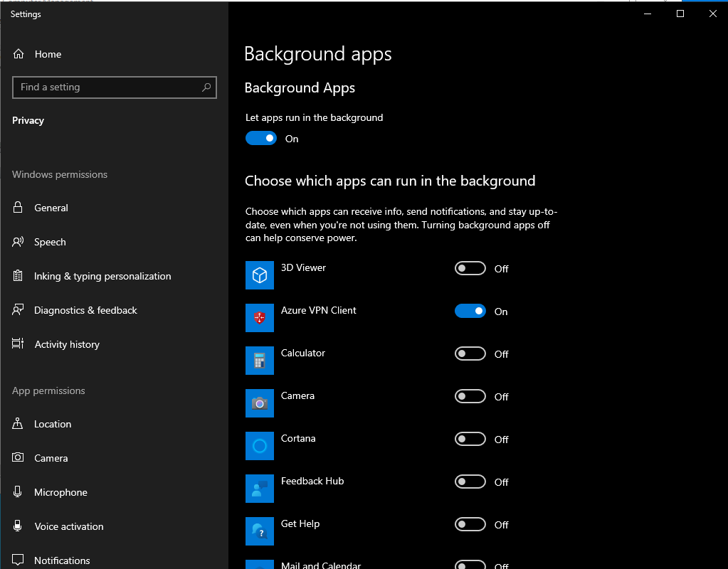Switch on Cortana background toggle

click(x=470, y=439)
